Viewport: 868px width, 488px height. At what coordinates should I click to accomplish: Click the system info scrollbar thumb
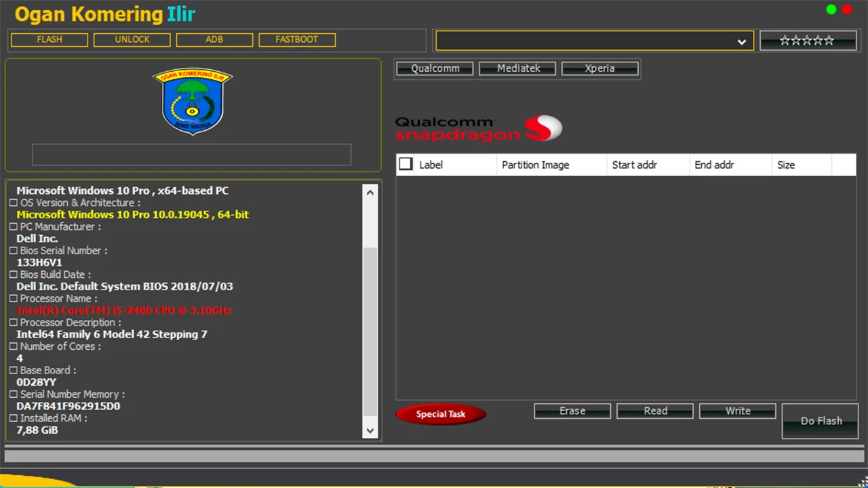click(370, 331)
